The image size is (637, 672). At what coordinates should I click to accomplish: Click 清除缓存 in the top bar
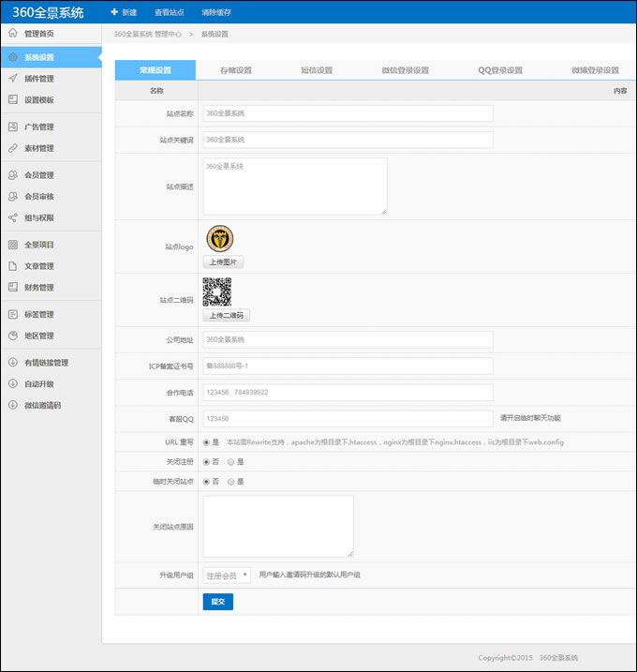[216, 12]
